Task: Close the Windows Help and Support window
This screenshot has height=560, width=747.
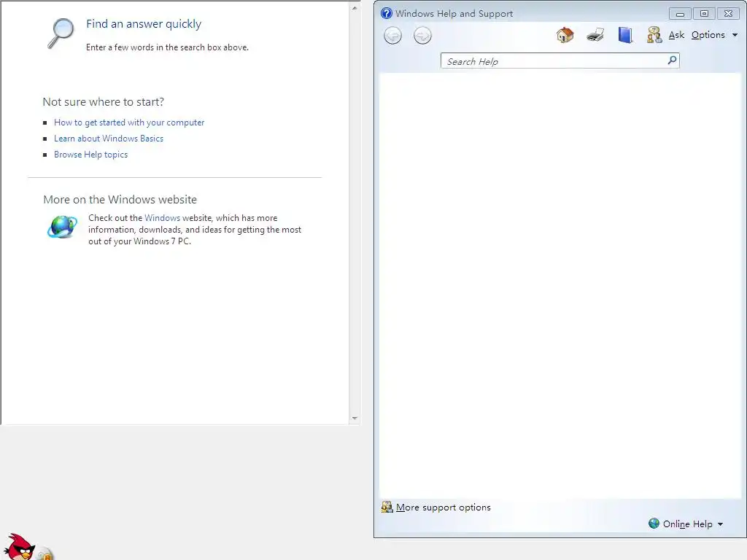Action: tap(729, 13)
